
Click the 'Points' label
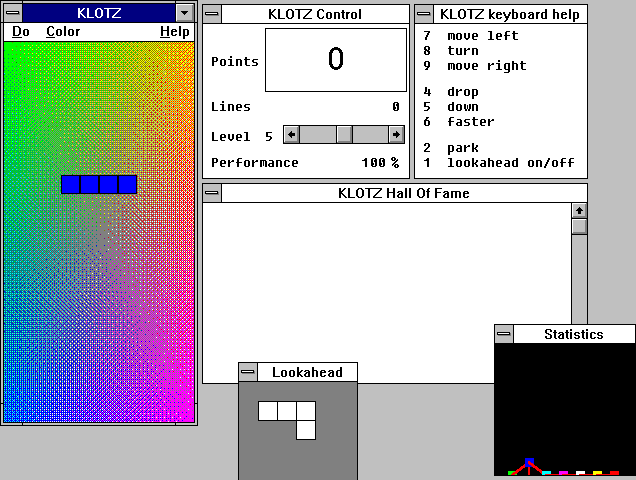pos(234,62)
